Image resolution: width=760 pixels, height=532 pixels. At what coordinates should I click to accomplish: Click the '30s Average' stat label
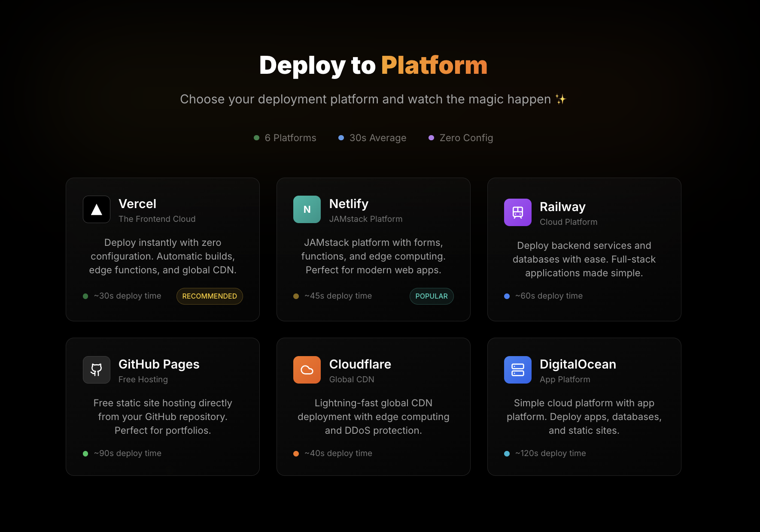378,138
